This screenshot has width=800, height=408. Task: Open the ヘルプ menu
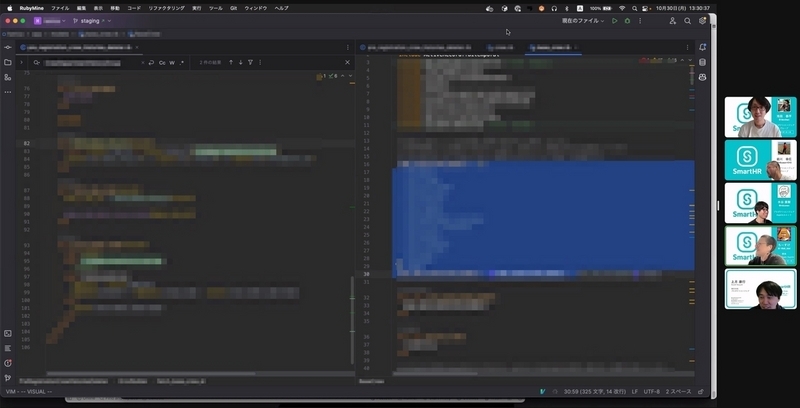281,8
